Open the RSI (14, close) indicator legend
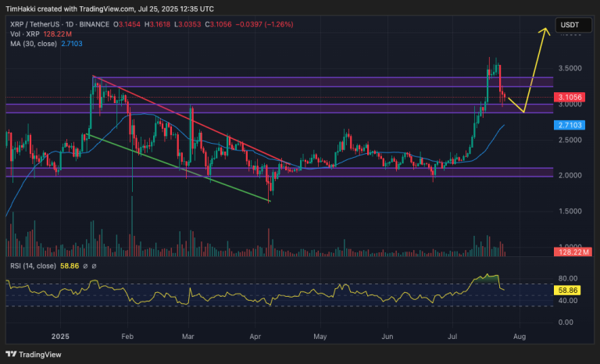 (x=33, y=266)
